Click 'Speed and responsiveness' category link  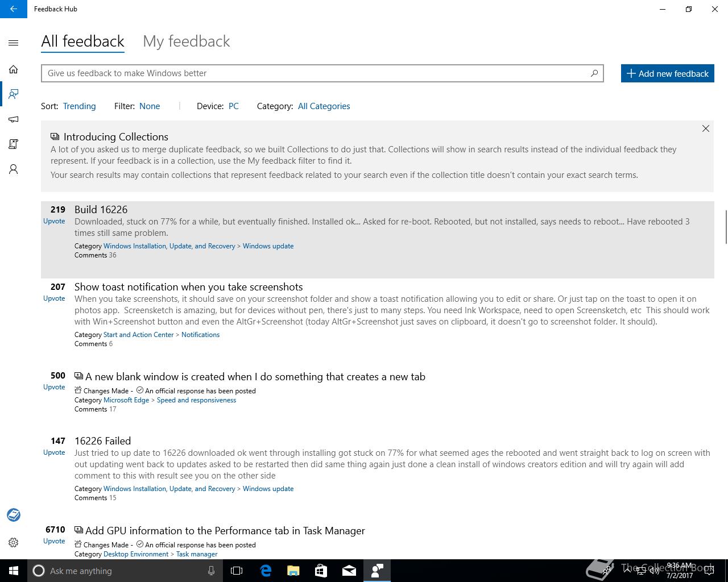pyautogui.click(x=196, y=400)
